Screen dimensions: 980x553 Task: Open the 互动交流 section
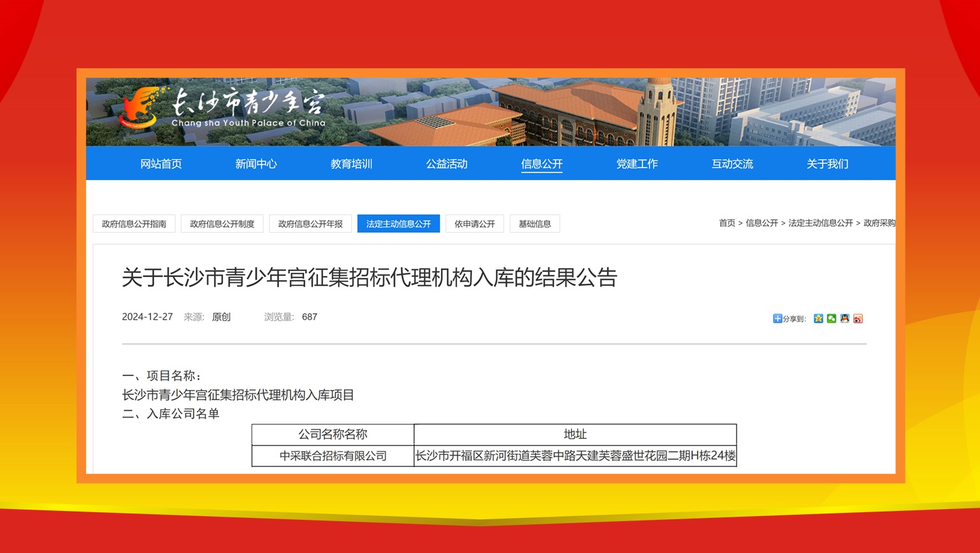pos(731,164)
